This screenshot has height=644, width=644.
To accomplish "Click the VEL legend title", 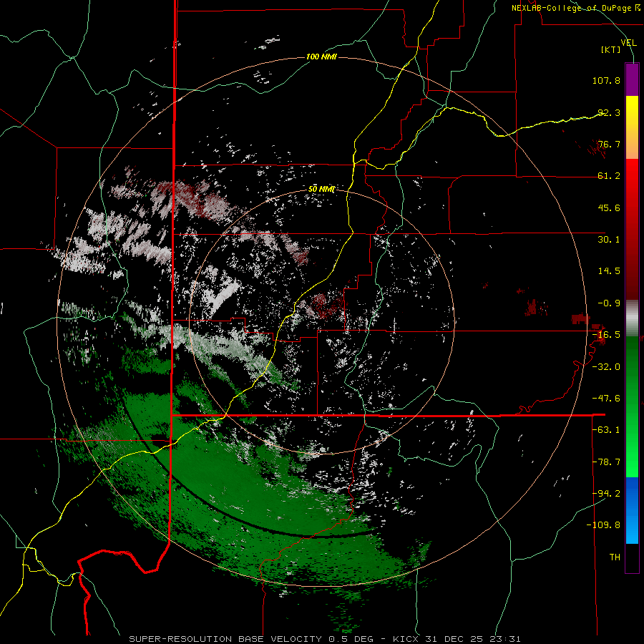I will [628, 43].
